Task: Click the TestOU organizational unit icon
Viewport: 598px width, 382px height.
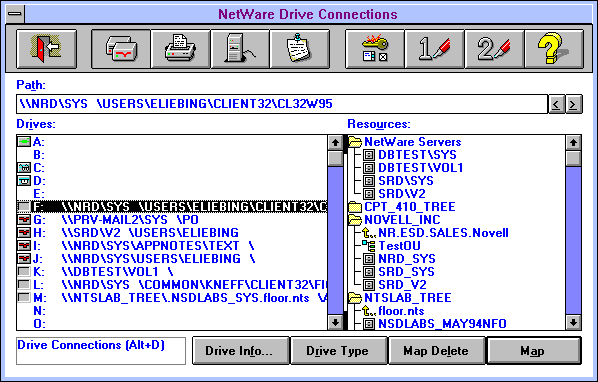Action: [368, 246]
